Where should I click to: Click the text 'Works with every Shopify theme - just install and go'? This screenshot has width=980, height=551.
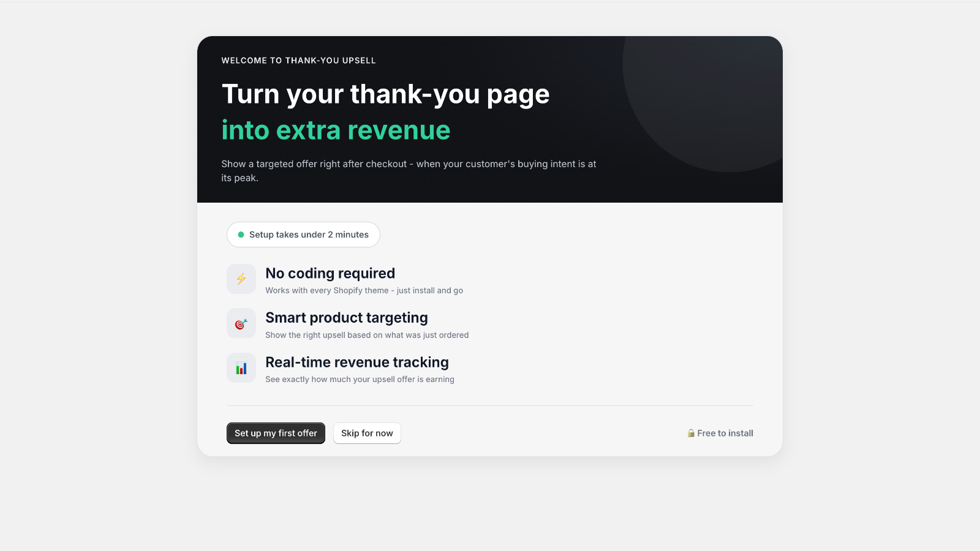pyautogui.click(x=364, y=290)
